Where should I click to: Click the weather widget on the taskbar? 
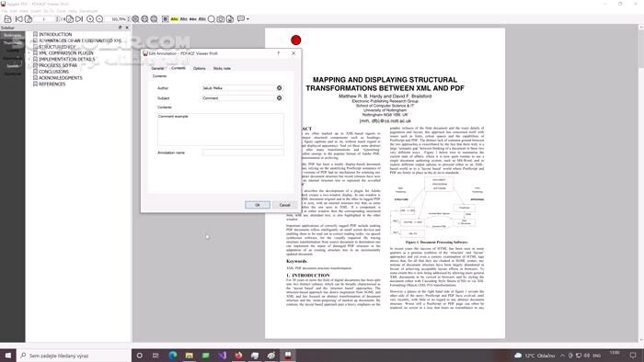pyautogui.click(x=535, y=355)
